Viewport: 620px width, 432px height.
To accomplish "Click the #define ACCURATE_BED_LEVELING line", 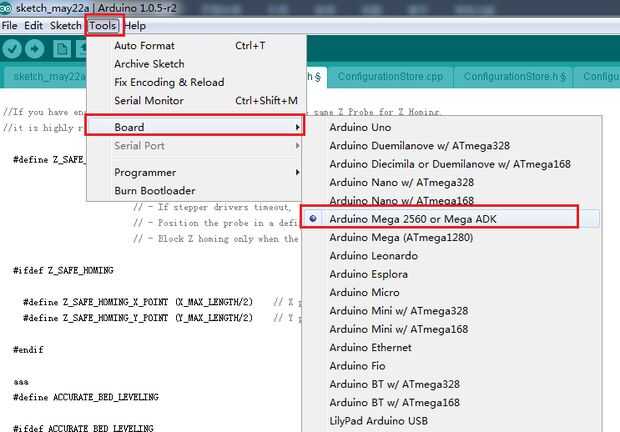I will [86, 397].
